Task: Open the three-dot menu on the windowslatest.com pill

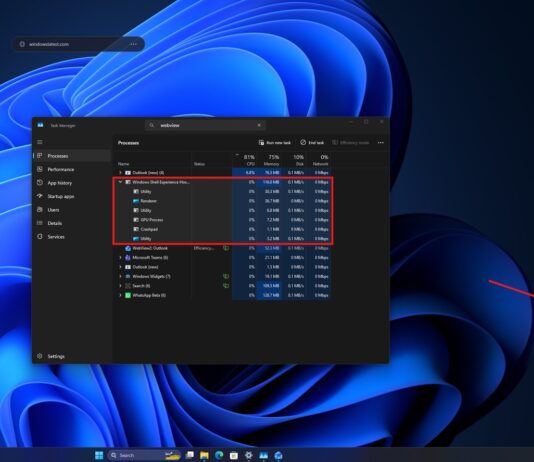Action: (133, 44)
